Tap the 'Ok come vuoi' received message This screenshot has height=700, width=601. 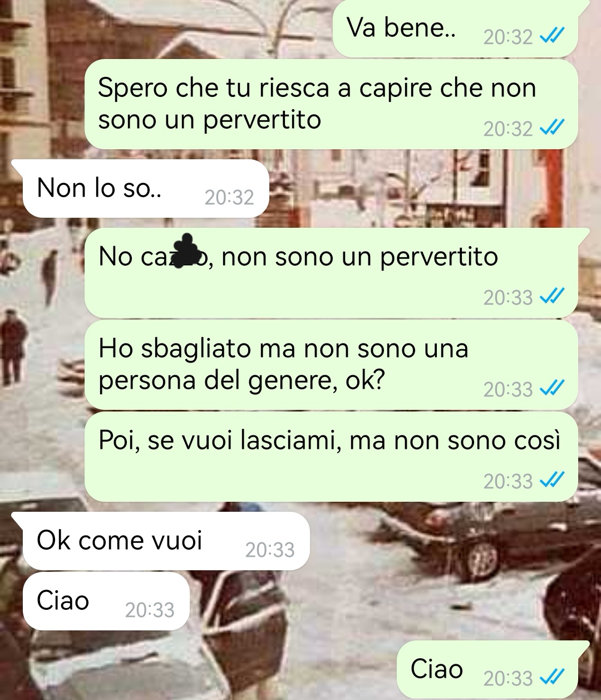(160, 541)
